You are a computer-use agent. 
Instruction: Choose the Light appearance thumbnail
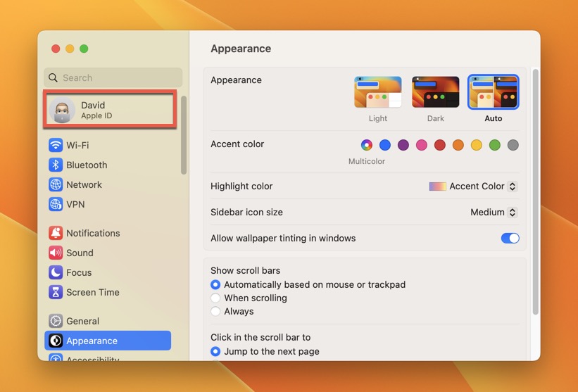coord(378,92)
